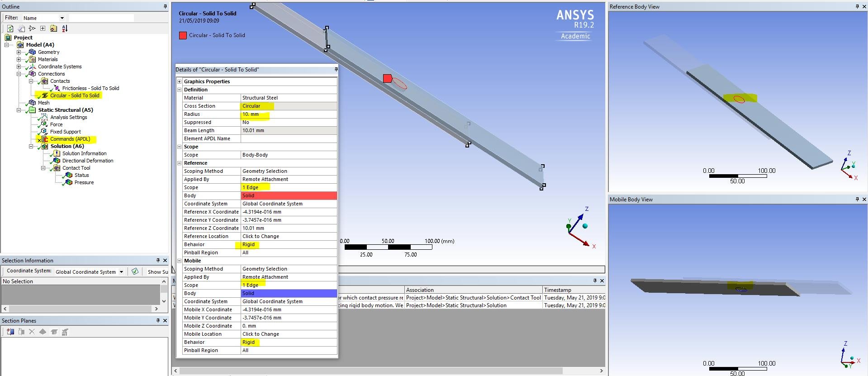The width and height of the screenshot is (868, 376).
Task: Expand the Coordinate Systems tree node
Action: [19, 67]
